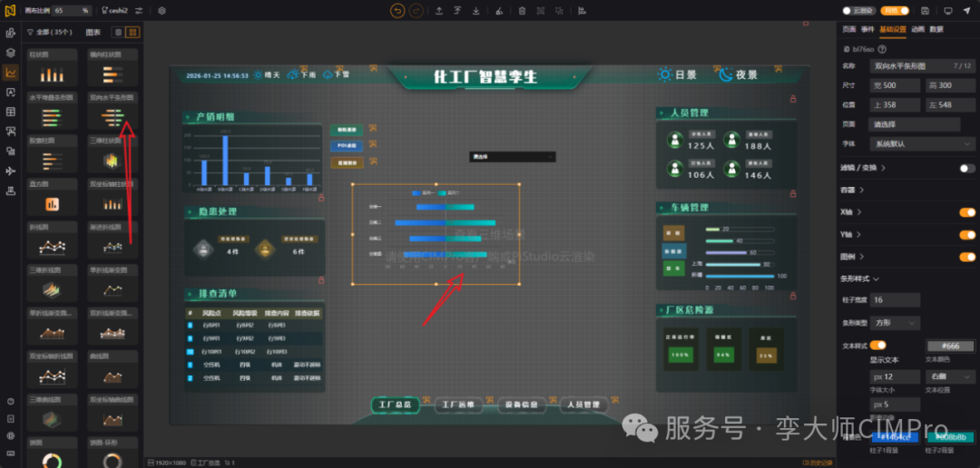
Task: Click the list view icon in chart panel
Action: (117, 33)
